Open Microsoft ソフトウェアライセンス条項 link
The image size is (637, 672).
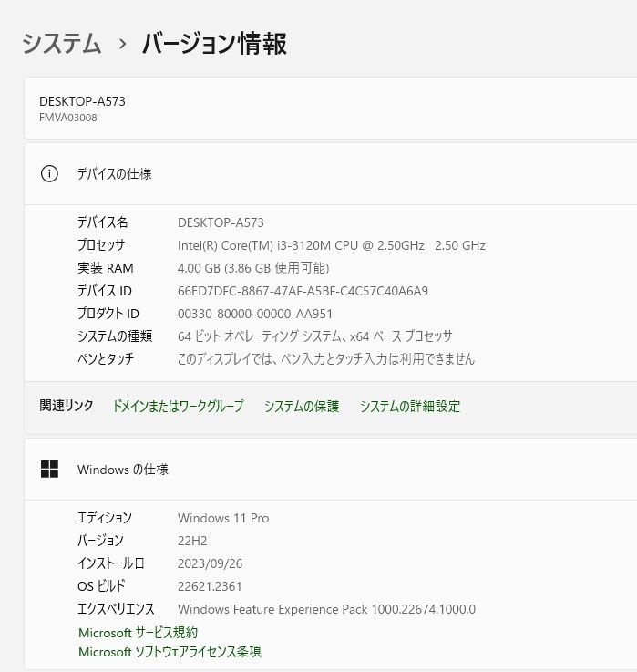click(x=170, y=652)
